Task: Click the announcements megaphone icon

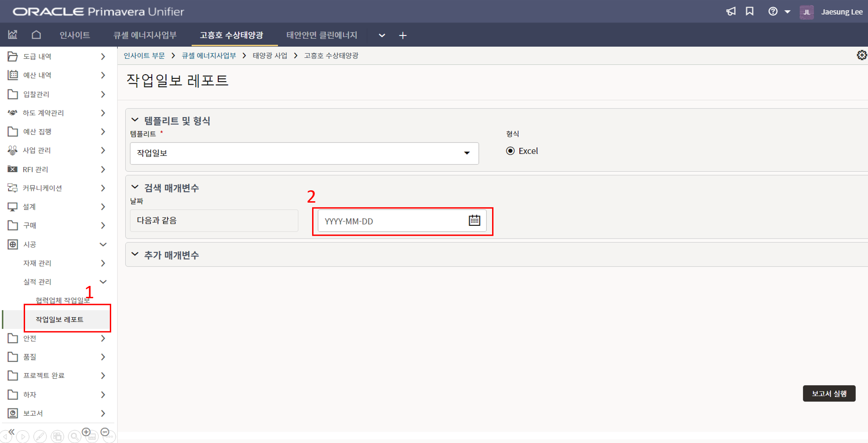Action: pyautogui.click(x=731, y=11)
